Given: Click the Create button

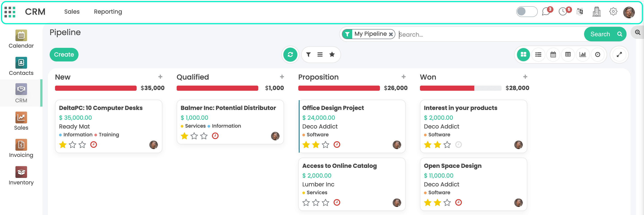Looking at the screenshot, I should tap(64, 55).
